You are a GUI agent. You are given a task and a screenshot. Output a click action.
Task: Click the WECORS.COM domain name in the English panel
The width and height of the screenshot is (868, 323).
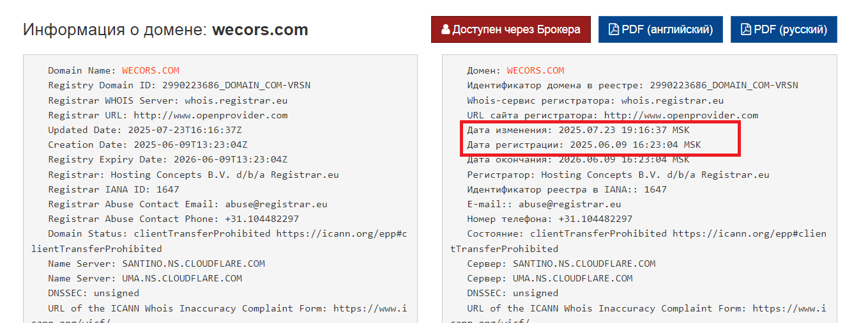pos(151,70)
